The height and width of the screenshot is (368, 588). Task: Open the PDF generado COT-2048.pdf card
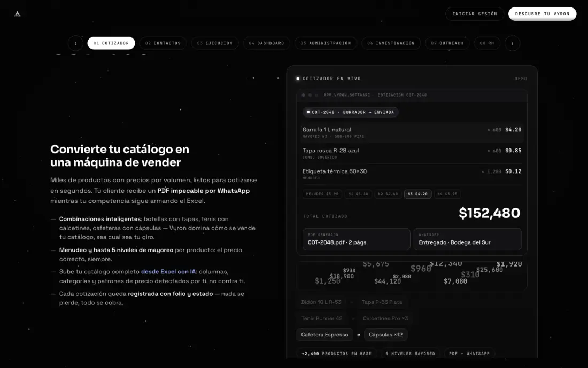[356, 239]
